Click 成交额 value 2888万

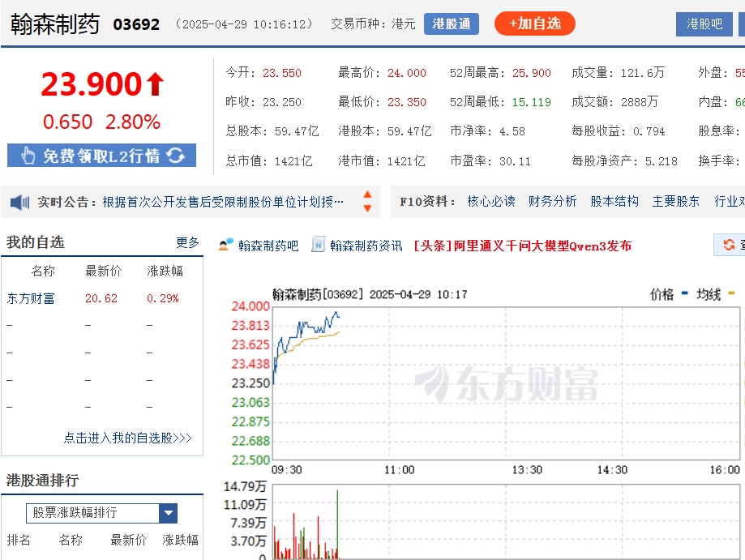(x=640, y=101)
